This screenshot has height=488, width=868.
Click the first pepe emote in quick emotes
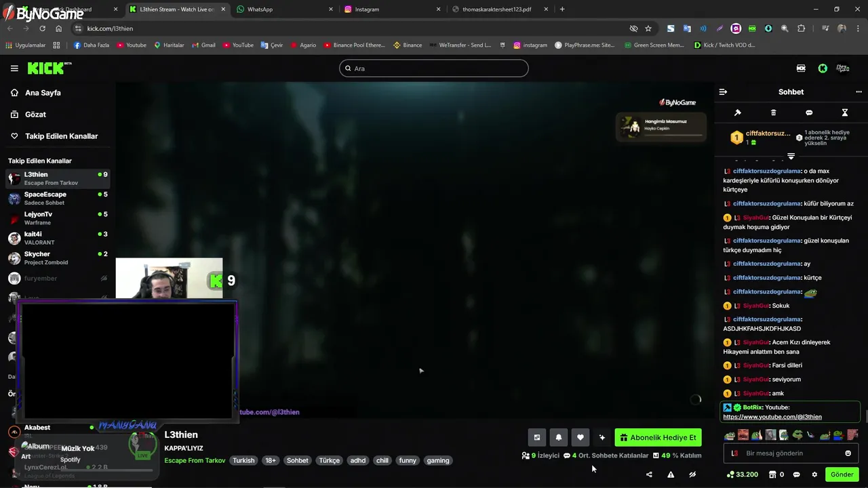coord(730,434)
